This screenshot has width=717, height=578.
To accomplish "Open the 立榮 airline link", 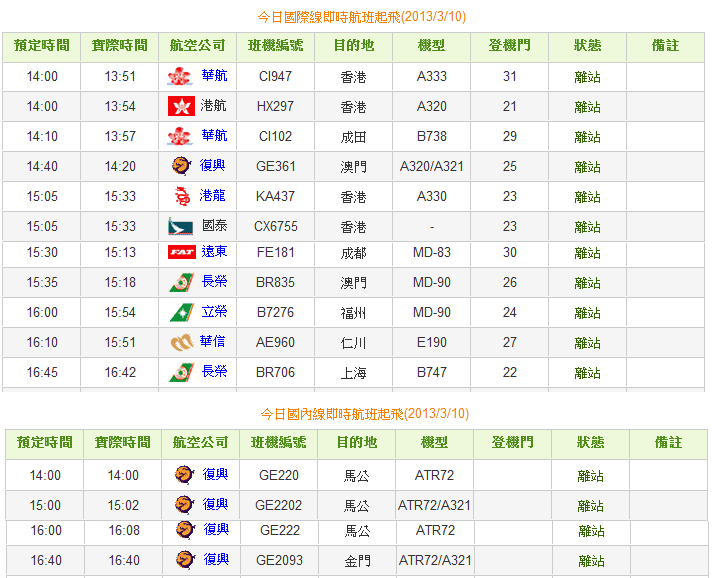I will tap(214, 311).
